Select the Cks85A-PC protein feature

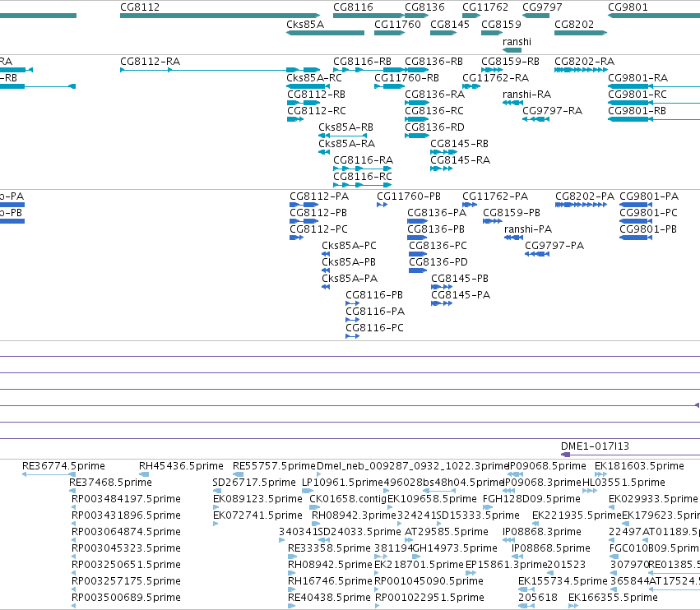coord(326,254)
